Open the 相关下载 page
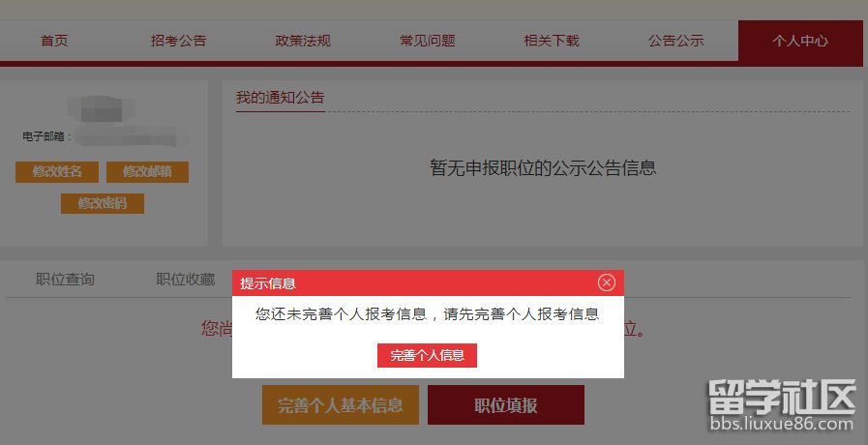This screenshot has height=445, width=868. [552, 41]
